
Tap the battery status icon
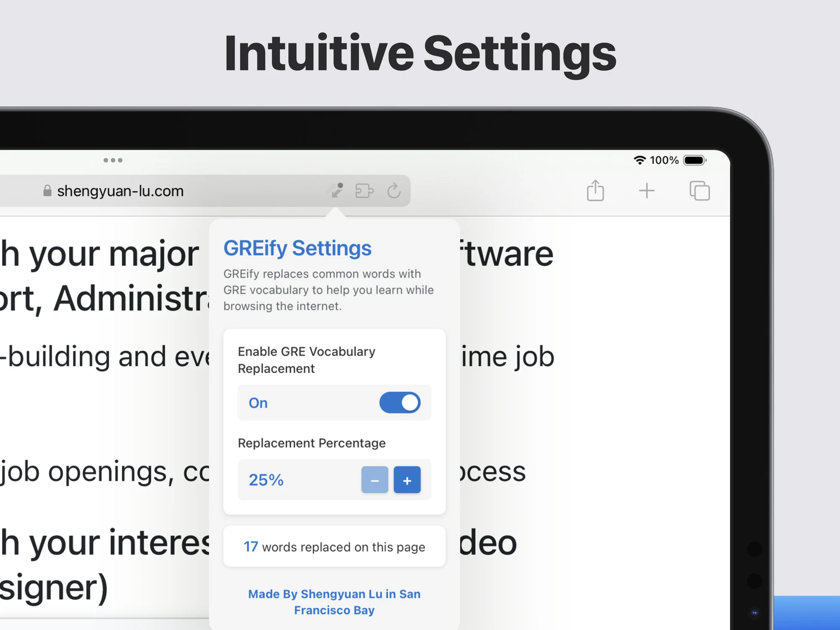point(695,160)
